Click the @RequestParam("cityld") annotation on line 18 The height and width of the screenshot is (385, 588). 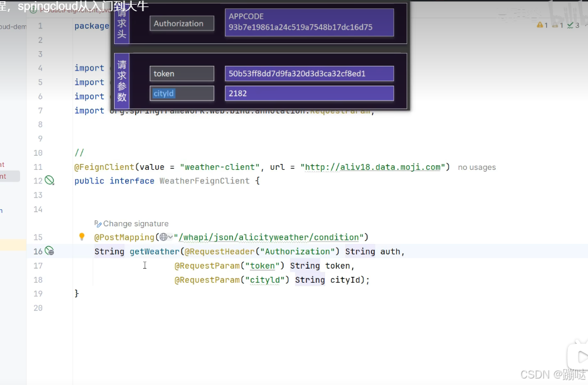[232, 280]
